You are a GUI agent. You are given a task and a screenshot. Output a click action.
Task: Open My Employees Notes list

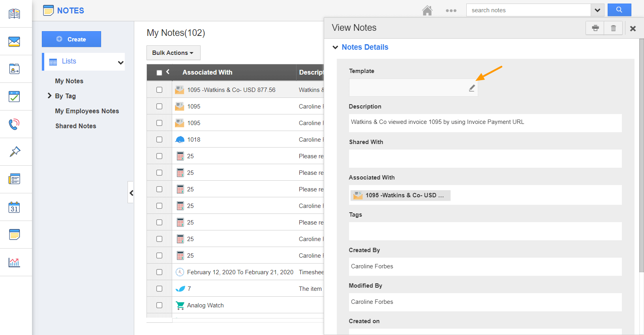pyautogui.click(x=87, y=111)
